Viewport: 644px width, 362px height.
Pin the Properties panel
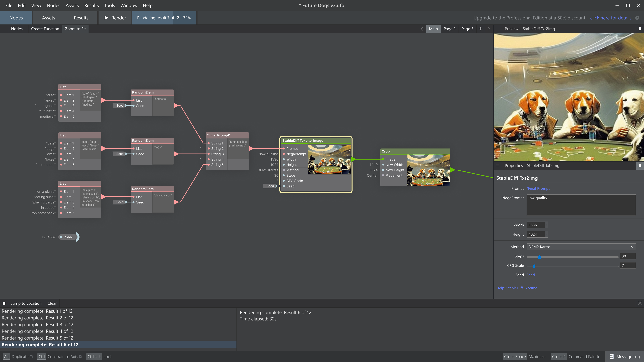(640, 166)
